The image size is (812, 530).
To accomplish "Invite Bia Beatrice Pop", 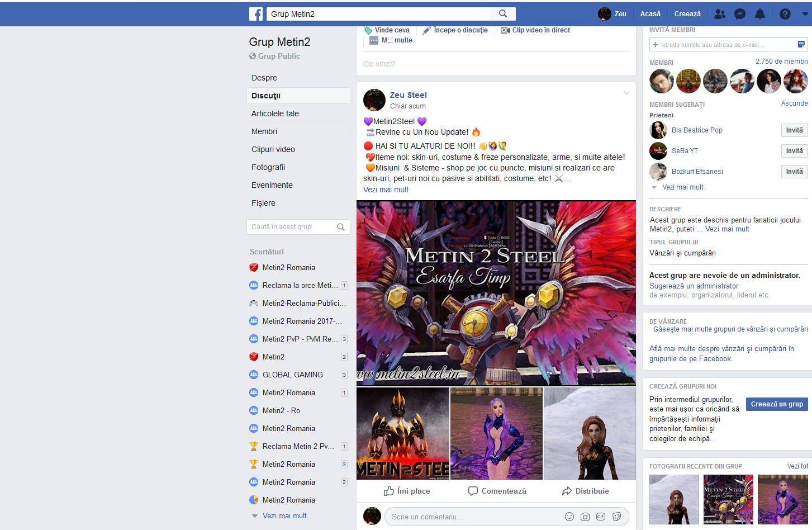I will (794, 130).
